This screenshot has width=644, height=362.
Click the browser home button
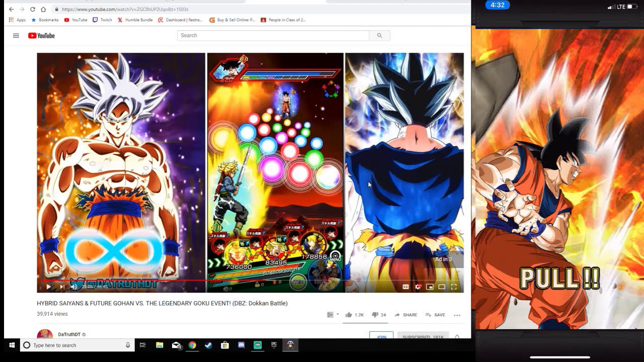pyautogui.click(x=43, y=9)
